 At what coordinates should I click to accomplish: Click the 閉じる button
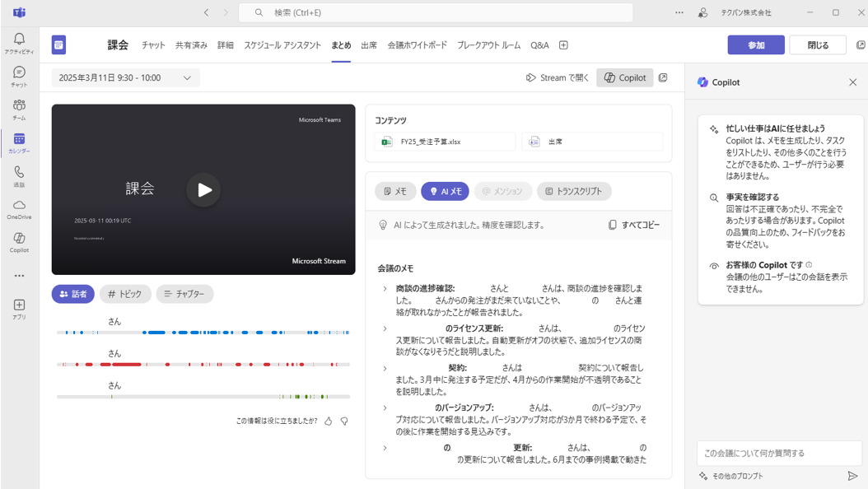818,44
